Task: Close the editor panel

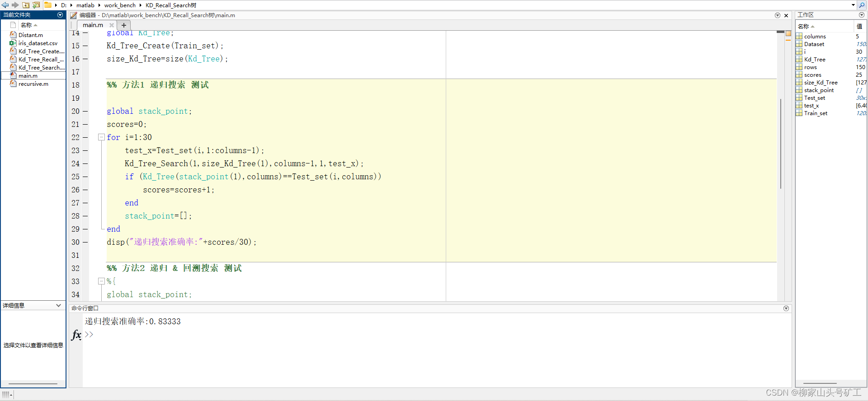Action: [786, 15]
